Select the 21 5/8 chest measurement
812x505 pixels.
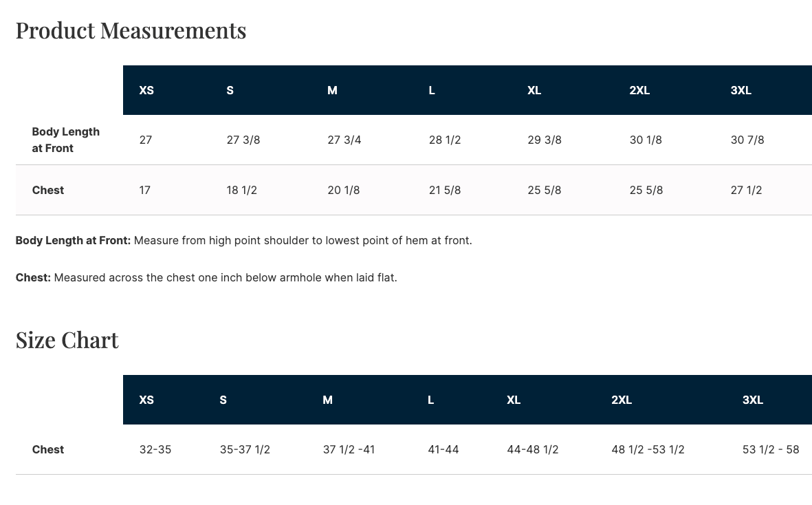[x=444, y=190]
